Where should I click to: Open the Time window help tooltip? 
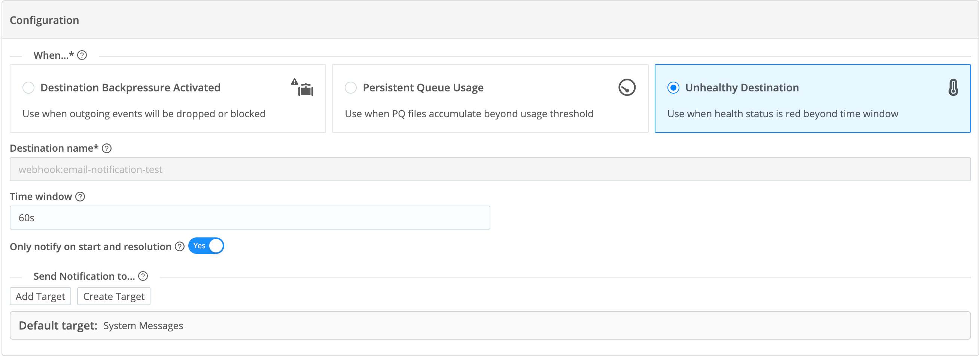(80, 197)
